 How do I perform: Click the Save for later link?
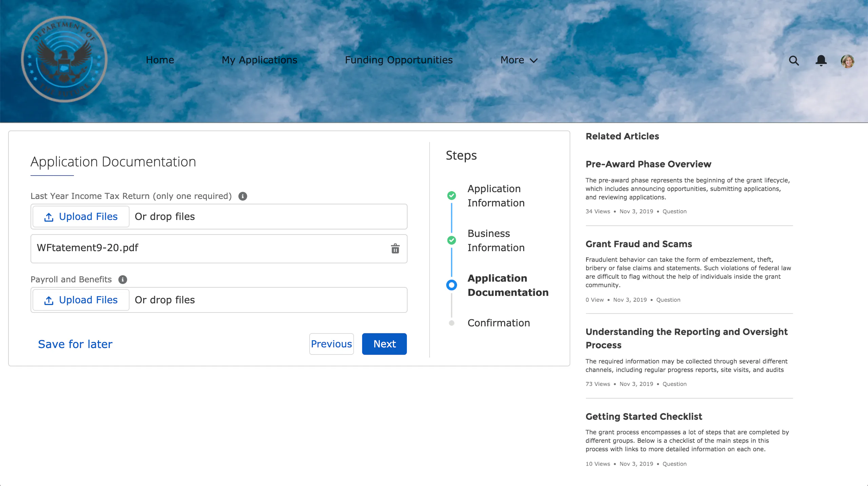[x=75, y=344]
